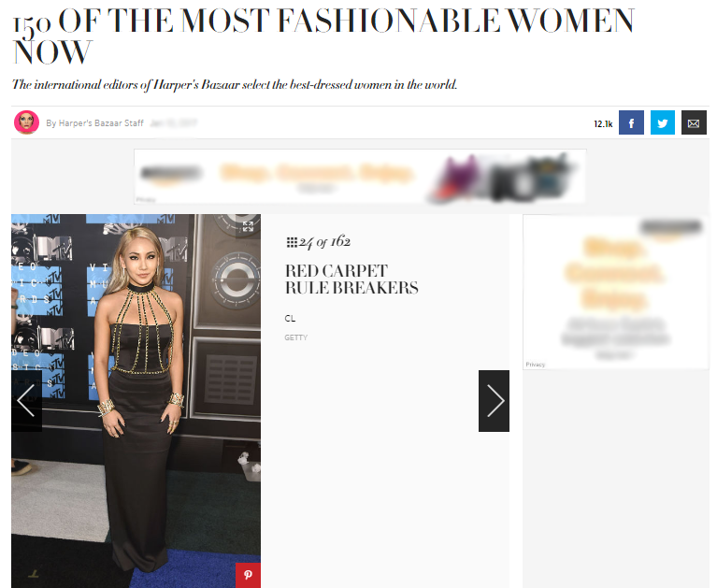Viewport: 717px width, 588px height.
Task: Tweet the article via Twitter icon
Action: click(x=662, y=122)
